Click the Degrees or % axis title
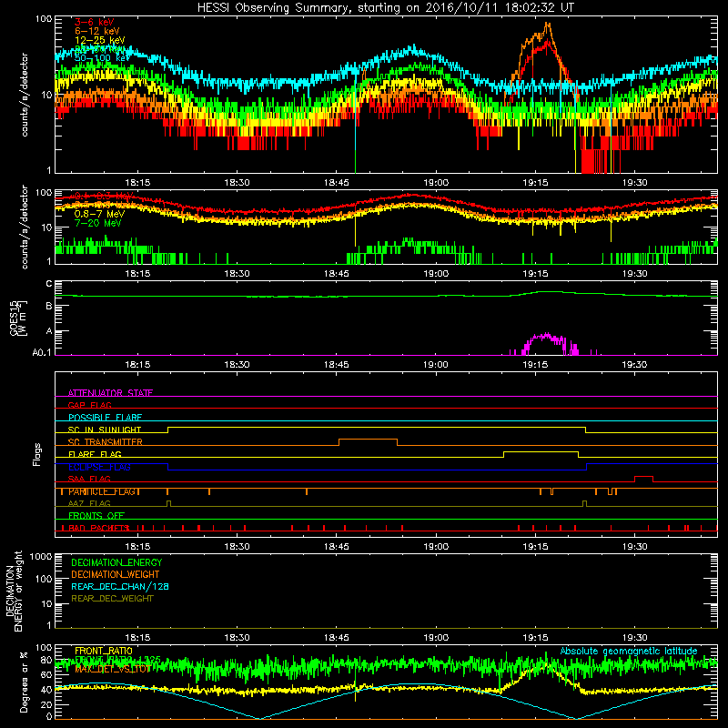Image resolution: width=728 pixels, height=728 pixels. click(x=24, y=682)
